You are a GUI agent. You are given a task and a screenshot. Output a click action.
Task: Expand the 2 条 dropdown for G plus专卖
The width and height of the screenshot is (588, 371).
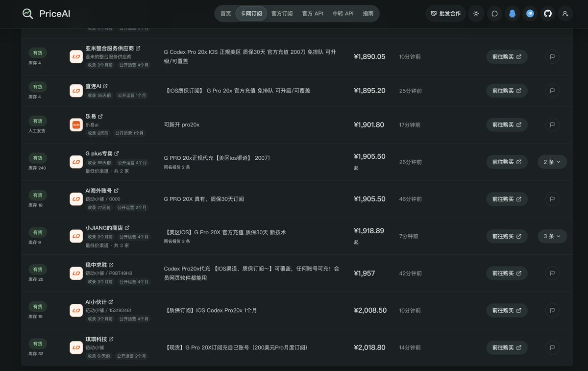(552, 162)
